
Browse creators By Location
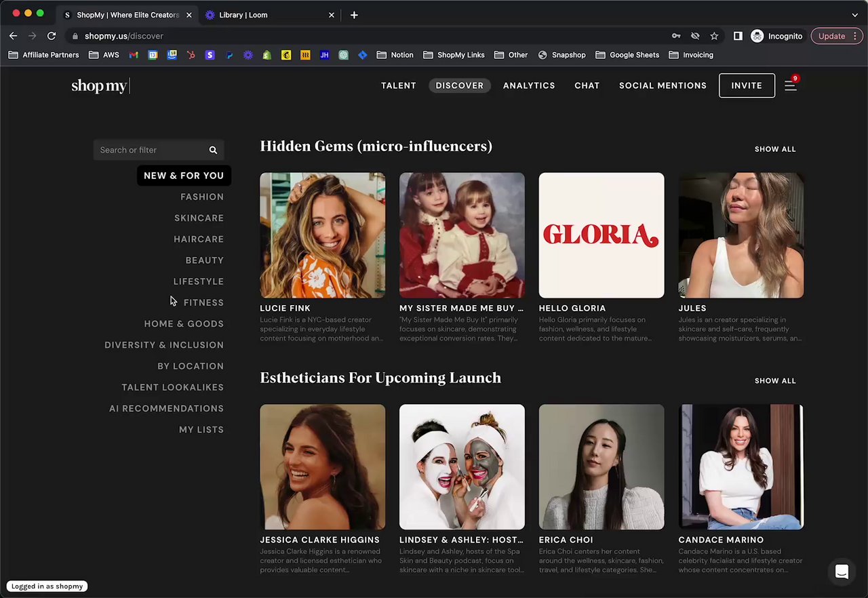click(x=191, y=366)
